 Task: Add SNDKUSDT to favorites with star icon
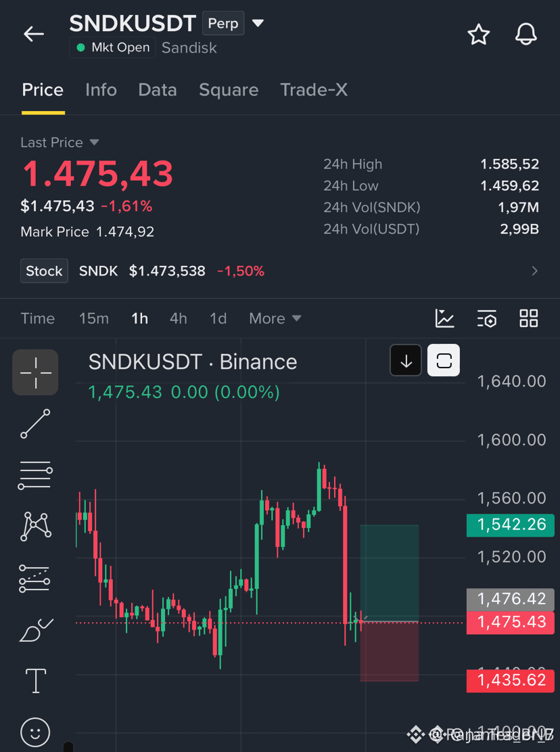pos(478,35)
